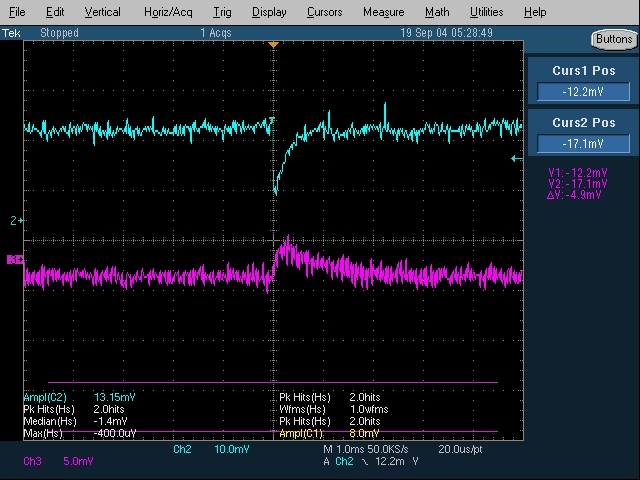Open the Trig menu
This screenshot has height=480, width=640.
click(x=222, y=12)
